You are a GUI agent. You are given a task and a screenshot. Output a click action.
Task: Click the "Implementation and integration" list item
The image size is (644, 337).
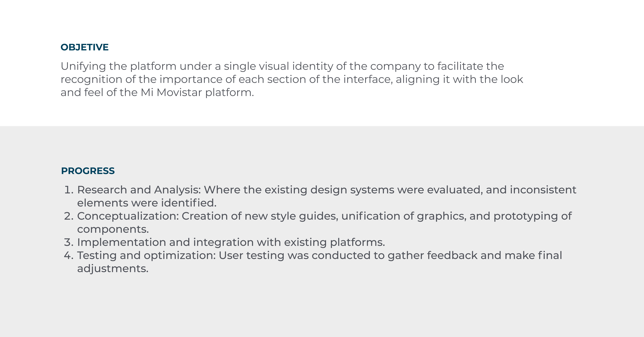[165, 242]
